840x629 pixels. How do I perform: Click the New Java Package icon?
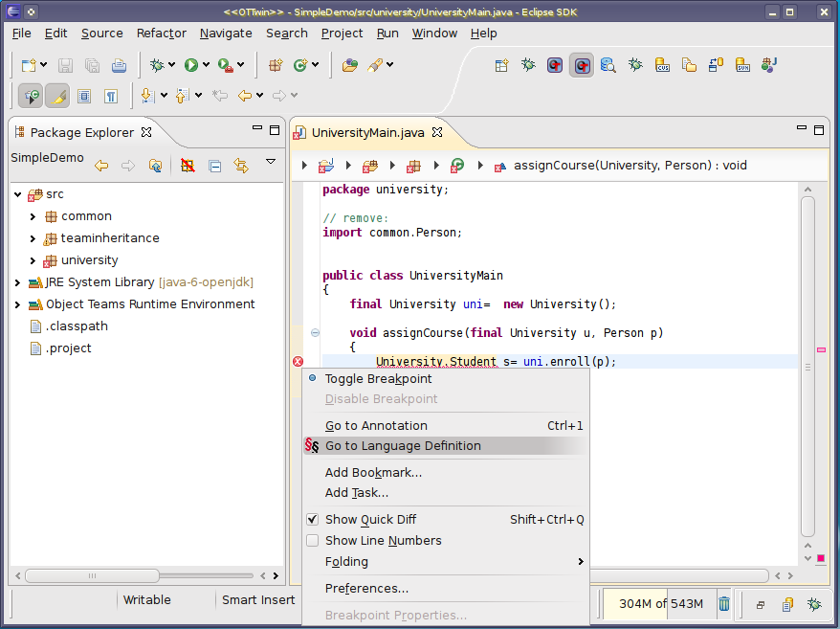[276, 65]
